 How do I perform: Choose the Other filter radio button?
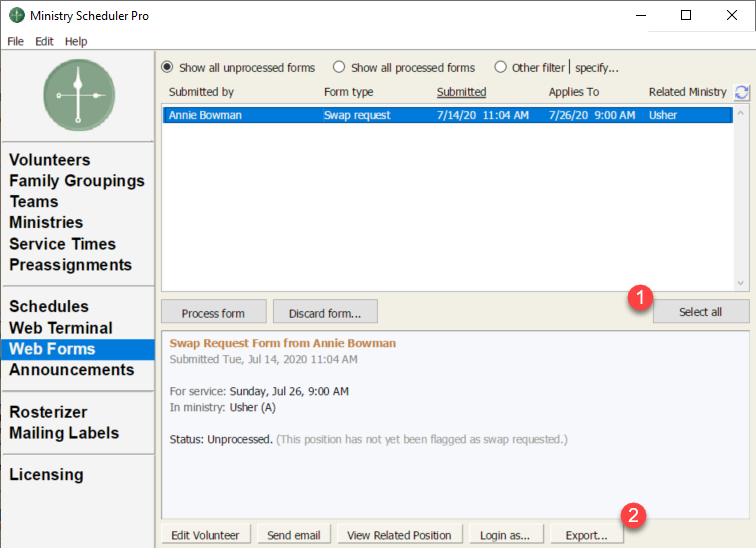coord(500,68)
